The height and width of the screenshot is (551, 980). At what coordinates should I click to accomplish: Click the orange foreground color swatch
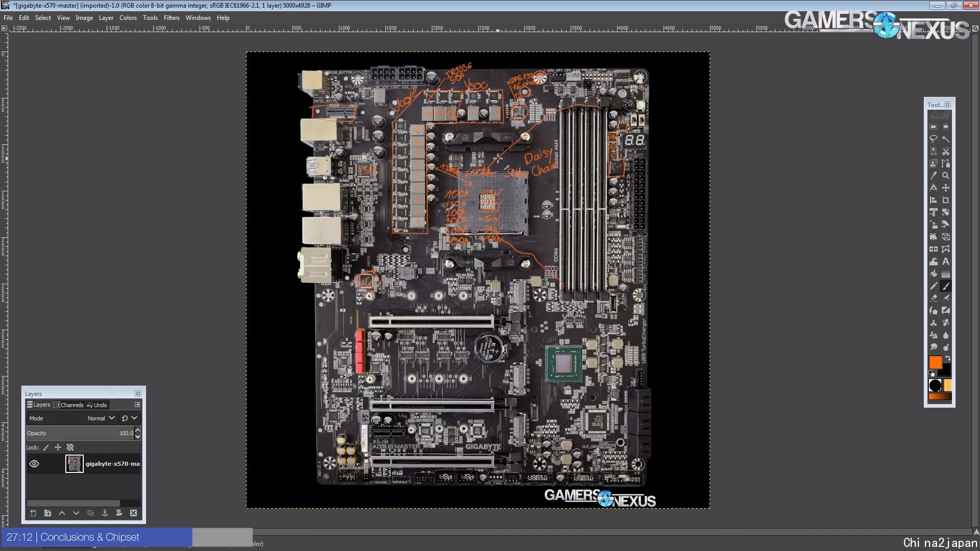click(935, 362)
